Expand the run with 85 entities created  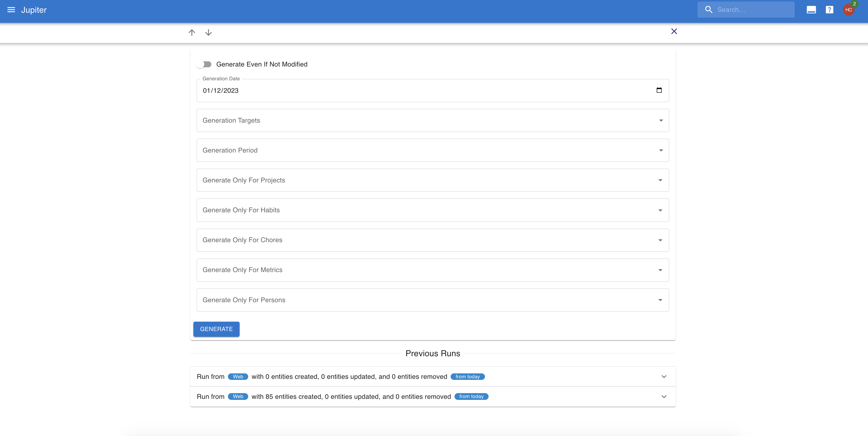[x=664, y=397]
